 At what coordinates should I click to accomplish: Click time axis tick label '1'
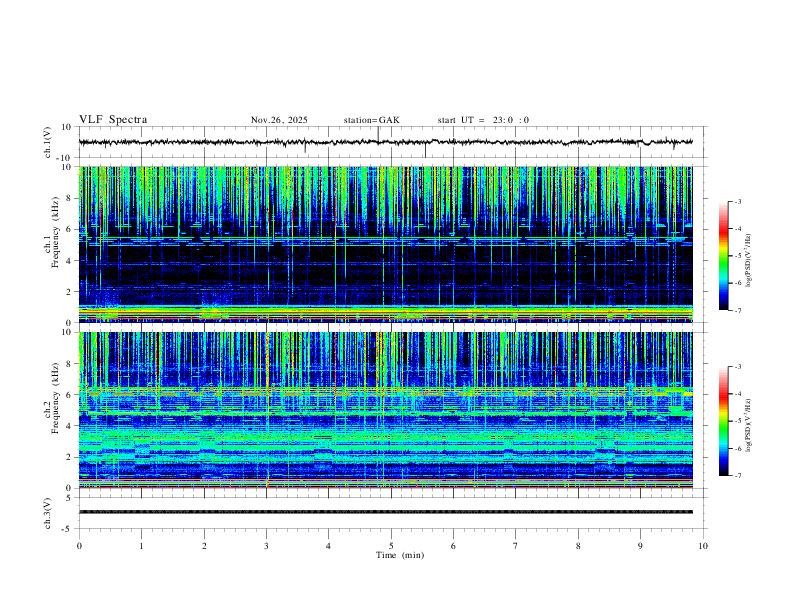pos(141,546)
